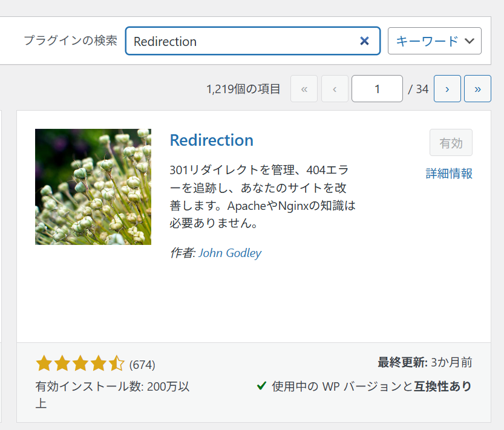Clear the search field with the X icon
This screenshot has width=504, height=430.
point(364,41)
